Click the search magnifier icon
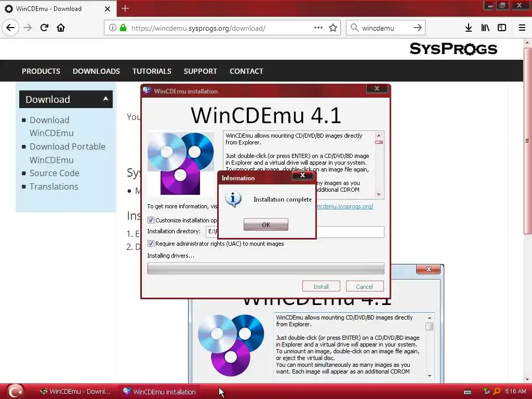Viewport: 532px width, 399px height. coord(354,28)
